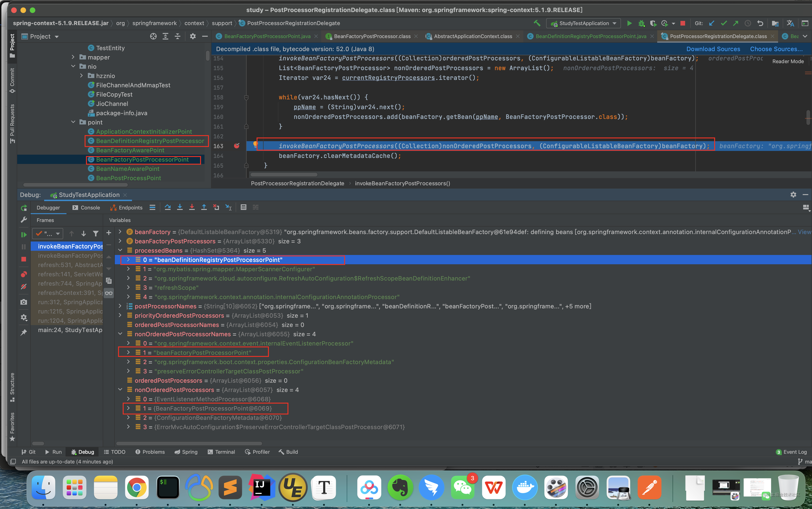Click the Step Over debugger icon
This screenshot has width=812, height=509.
(168, 207)
